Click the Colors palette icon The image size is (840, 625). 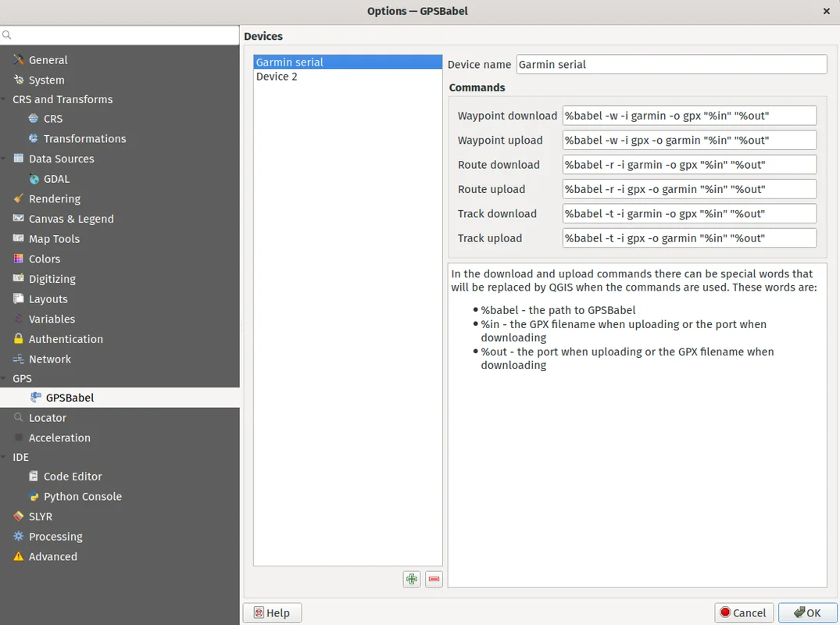pos(19,259)
